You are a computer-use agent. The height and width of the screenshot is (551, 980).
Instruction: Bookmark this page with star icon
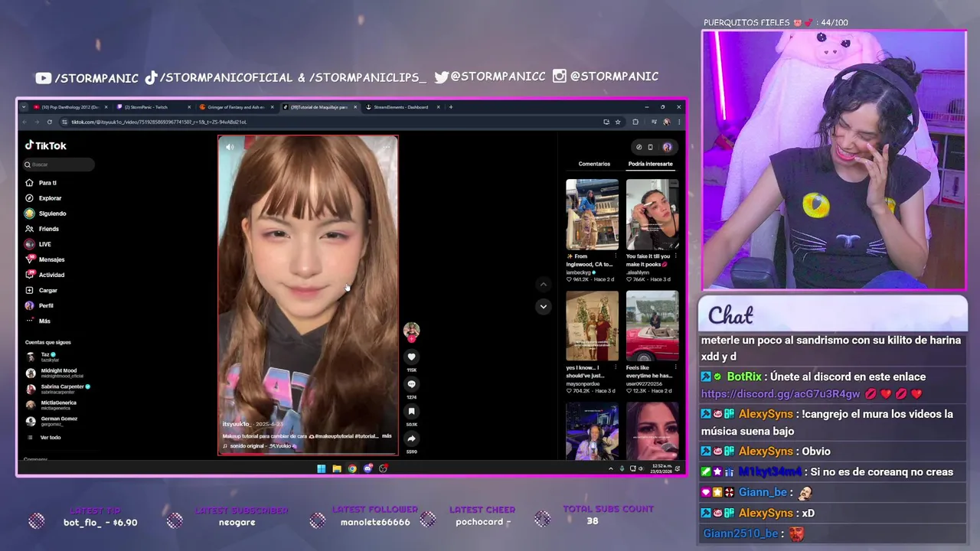(617, 122)
